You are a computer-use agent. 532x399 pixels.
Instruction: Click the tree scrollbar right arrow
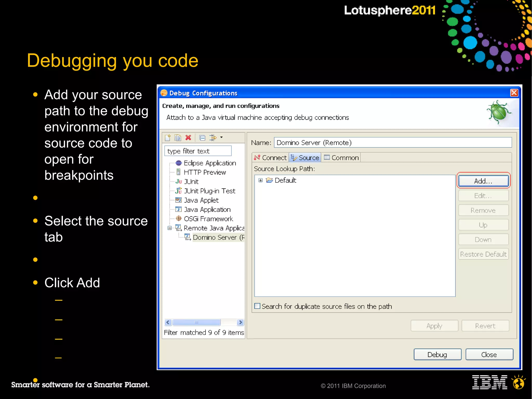(241, 322)
